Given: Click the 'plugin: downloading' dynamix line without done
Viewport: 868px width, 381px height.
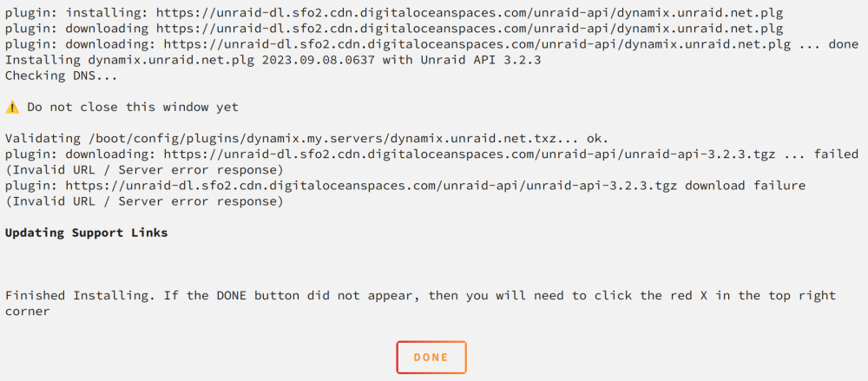Looking at the screenshot, I should coord(394,29).
